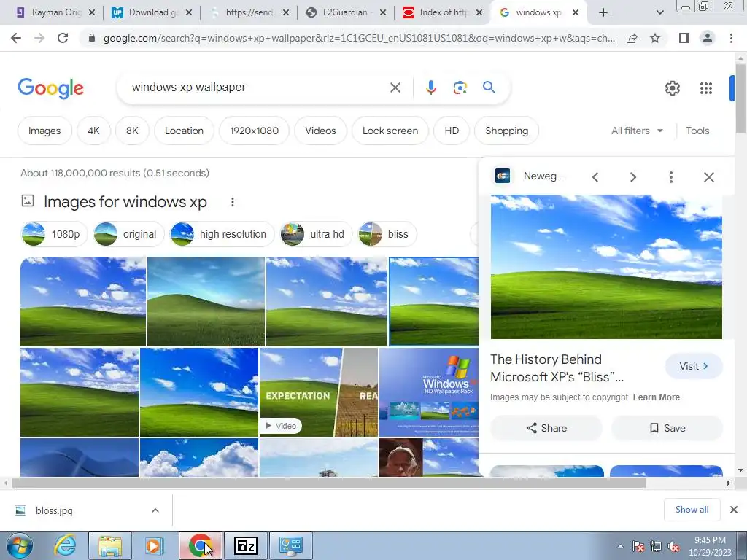This screenshot has height=560, width=747.
Task: Refine images with the high resolution chip
Action: click(x=222, y=234)
